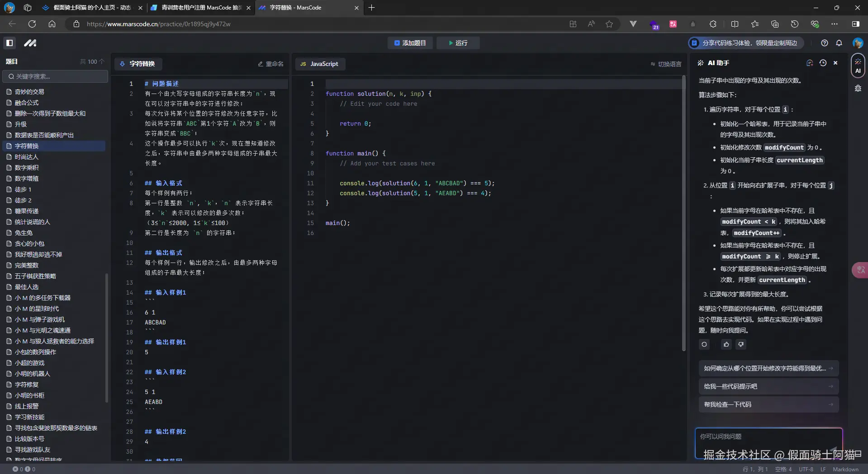This screenshot has height=474, width=868.
Task: Start a new AI chat conversation
Action: pyautogui.click(x=810, y=63)
